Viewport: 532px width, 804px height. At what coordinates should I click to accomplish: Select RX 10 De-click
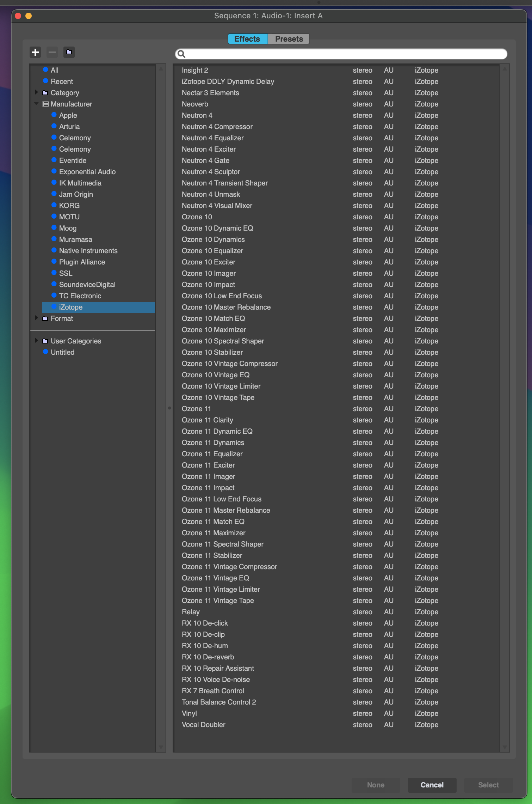click(205, 623)
